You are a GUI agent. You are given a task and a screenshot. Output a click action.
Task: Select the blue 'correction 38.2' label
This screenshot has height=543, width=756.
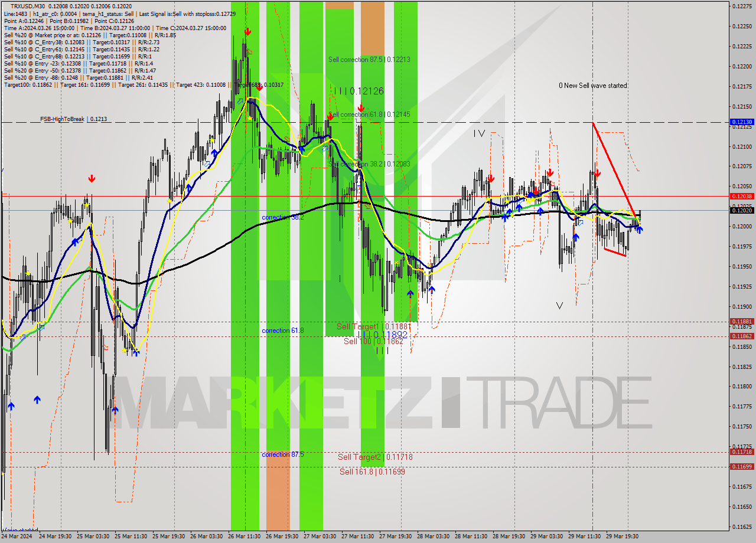point(283,217)
